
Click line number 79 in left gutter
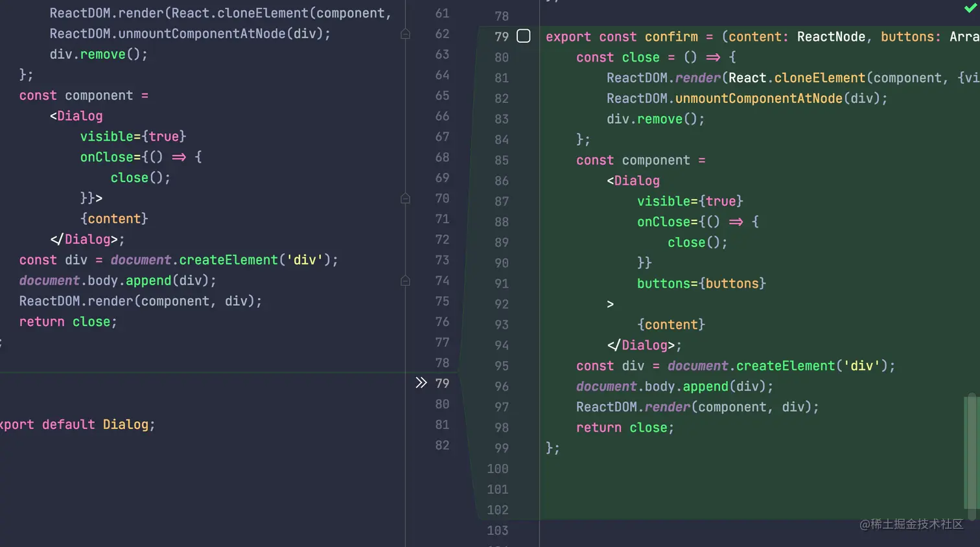click(442, 384)
